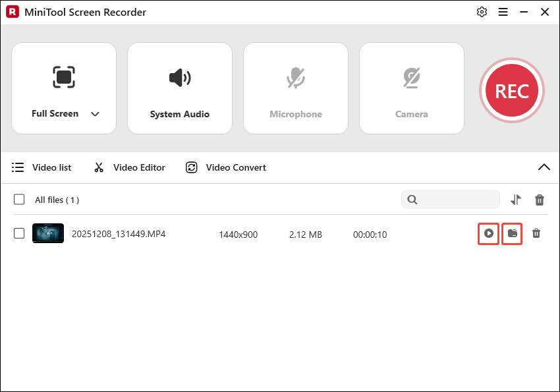Open the hamburger menu
The image size is (560, 392).
pos(503,12)
